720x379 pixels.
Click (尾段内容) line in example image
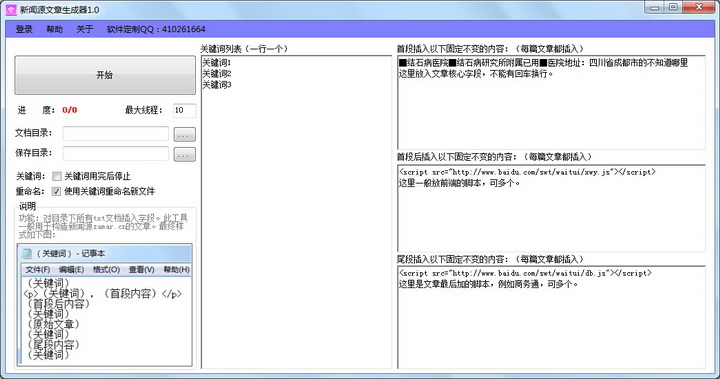click(x=53, y=345)
